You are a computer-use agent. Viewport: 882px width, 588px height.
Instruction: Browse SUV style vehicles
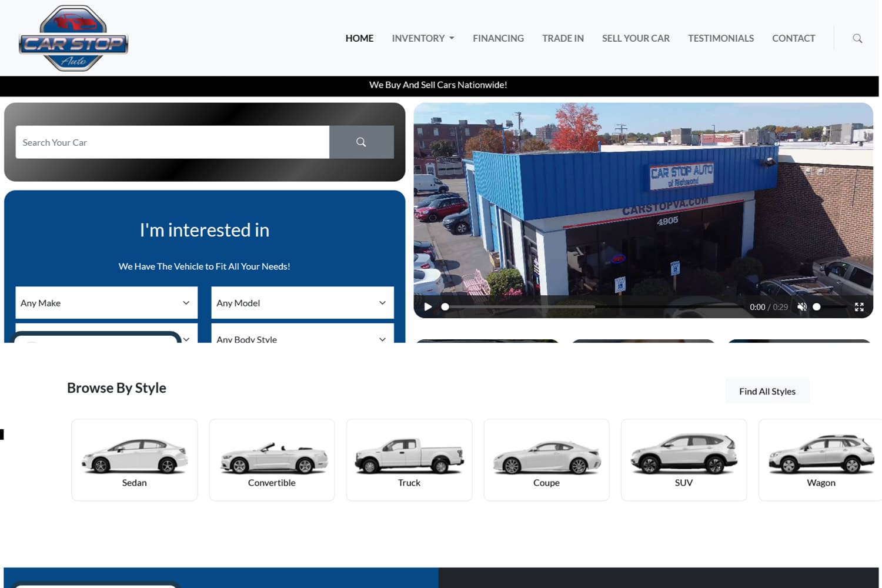point(684,460)
